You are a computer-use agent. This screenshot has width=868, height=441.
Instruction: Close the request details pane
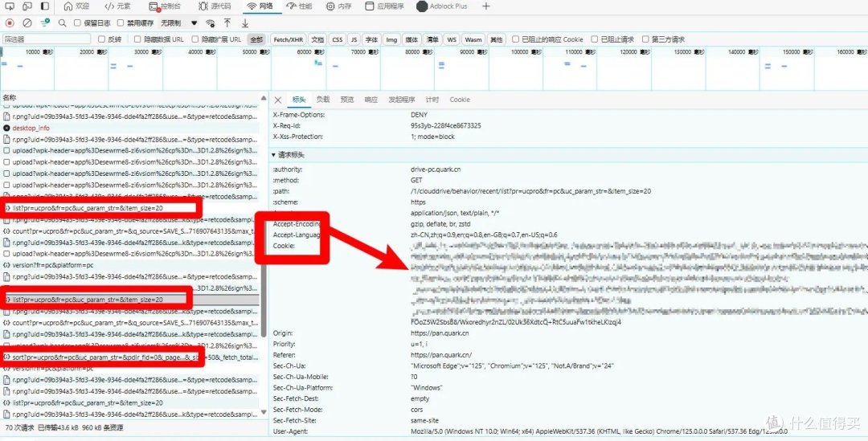(278, 100)
